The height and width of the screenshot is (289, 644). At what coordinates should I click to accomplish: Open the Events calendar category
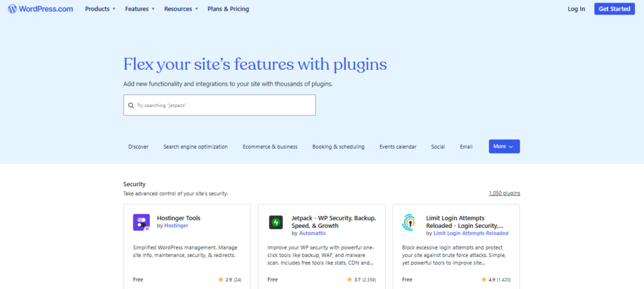click(x=397, y=147)
